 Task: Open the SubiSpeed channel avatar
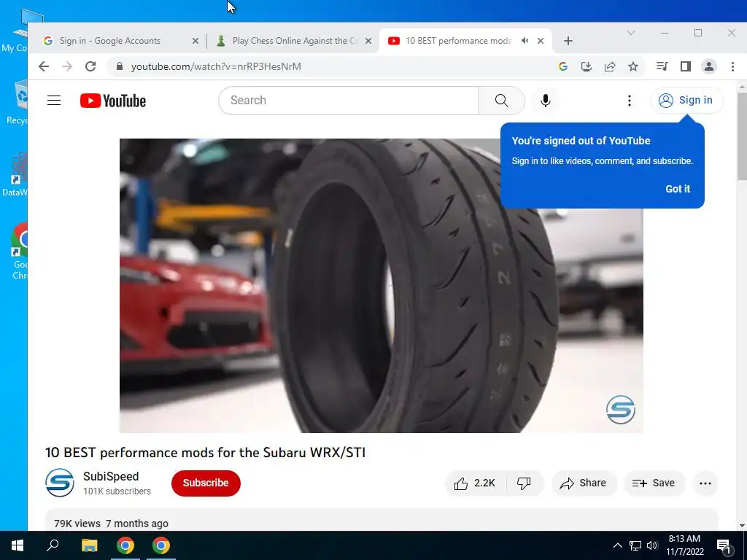click(x=60, y=483)
